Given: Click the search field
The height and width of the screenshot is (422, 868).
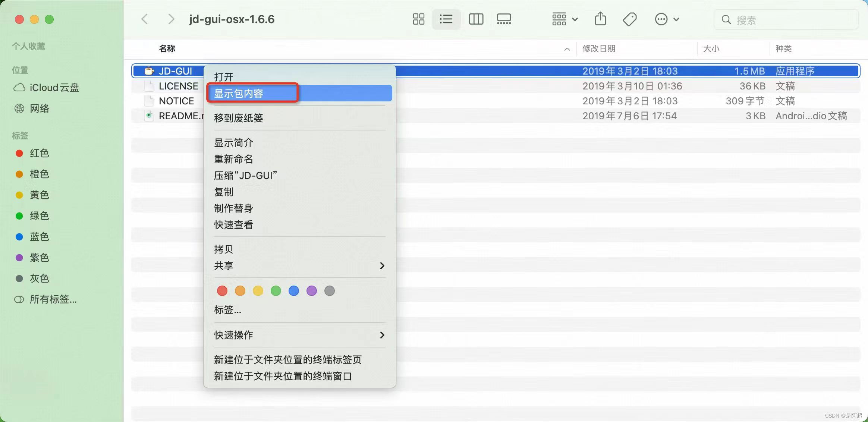Looking at the screenshot, I should (786, 20).
